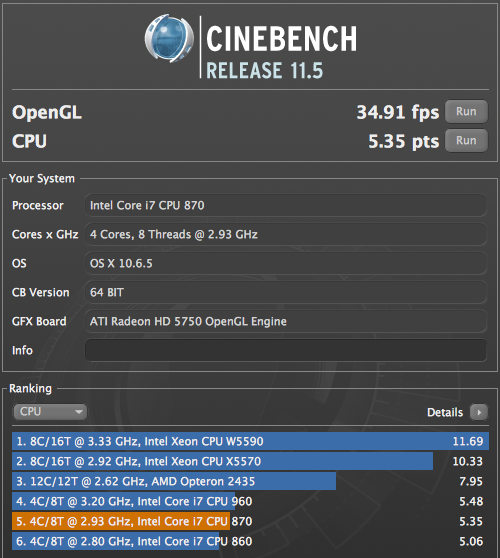This screenshot has width=500, height=558.
Task: Select ranking row 6 Intel Core i7 CPU 860
Action: pyautogui.click(x=250, y=541)
